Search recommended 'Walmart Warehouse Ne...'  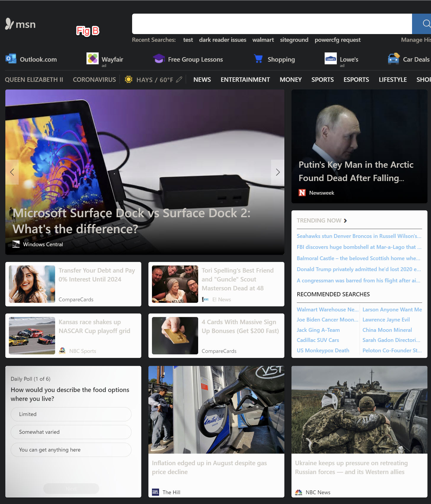point(328,310)
